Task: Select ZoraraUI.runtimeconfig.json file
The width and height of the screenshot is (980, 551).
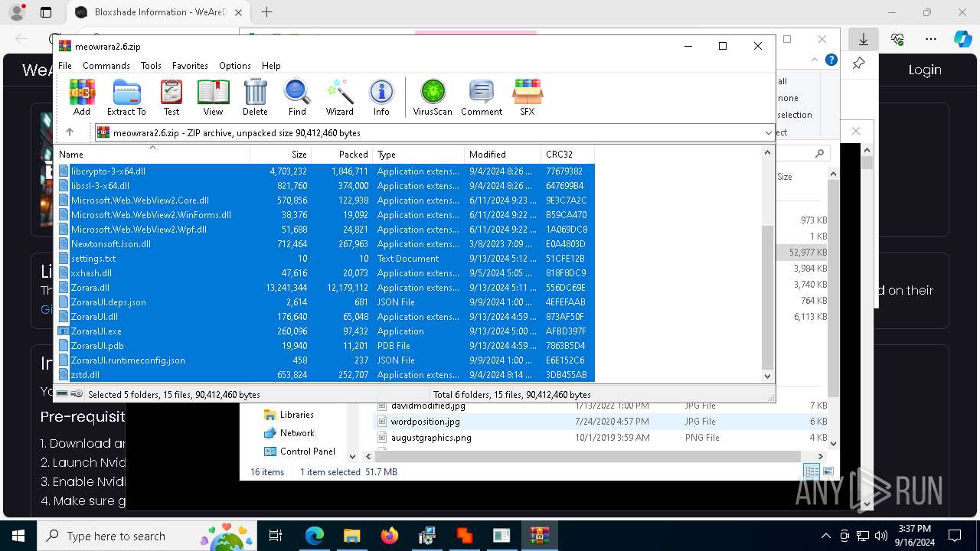Action: coord(325,360)
